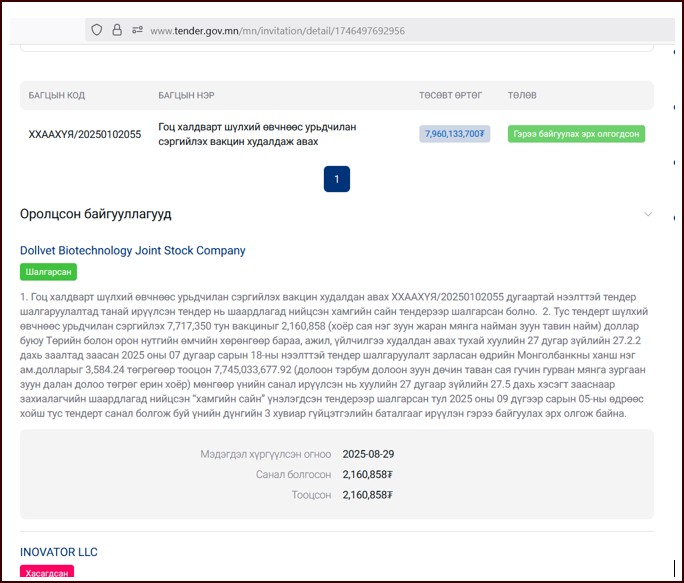The width and height of the screenshot is (684, 583).
Task: Select the БАГЦЫН КОД column header
Action: [x=57, y=95]
